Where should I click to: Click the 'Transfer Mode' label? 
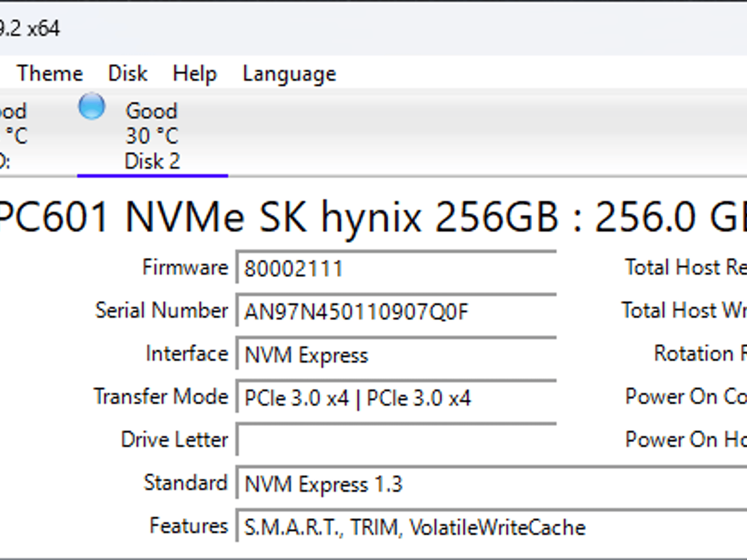(161, 396)
